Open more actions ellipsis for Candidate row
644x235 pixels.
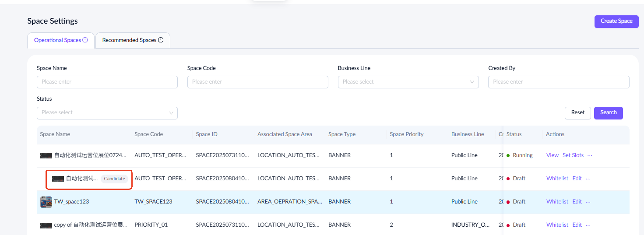588,179
